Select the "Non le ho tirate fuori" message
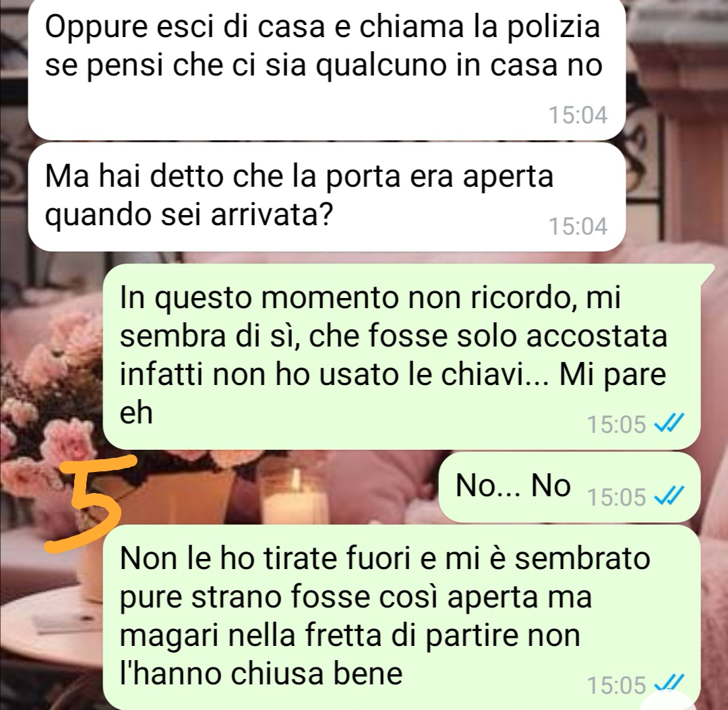The width and height of the screenshot is (728, 710). [x=402, y=617]
